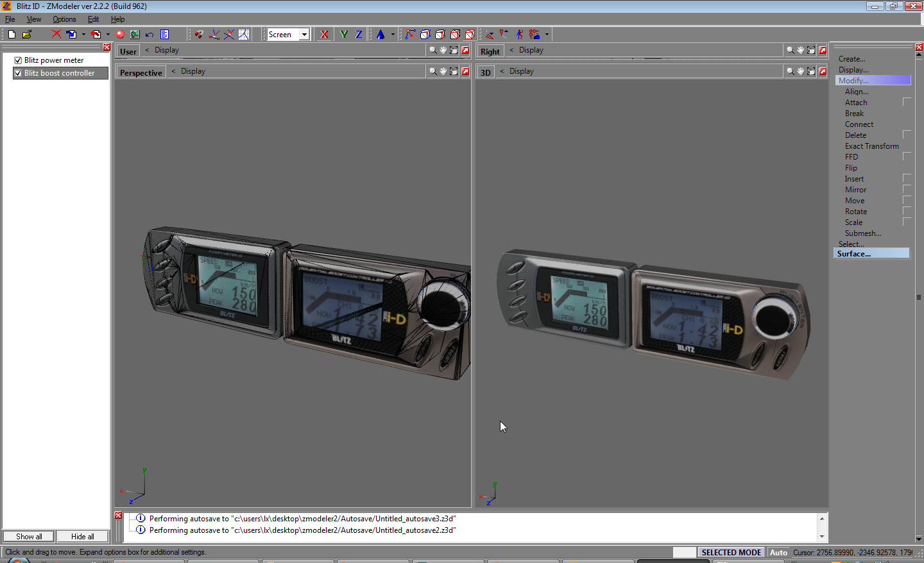
Task: Click the zoom magnifier in 3D viewport
Action: tap(791, 71)
